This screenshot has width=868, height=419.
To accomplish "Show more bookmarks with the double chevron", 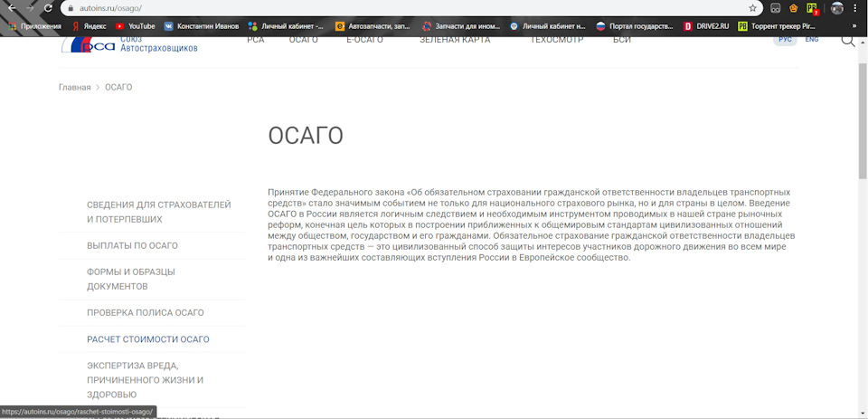I will click(854, 26).
